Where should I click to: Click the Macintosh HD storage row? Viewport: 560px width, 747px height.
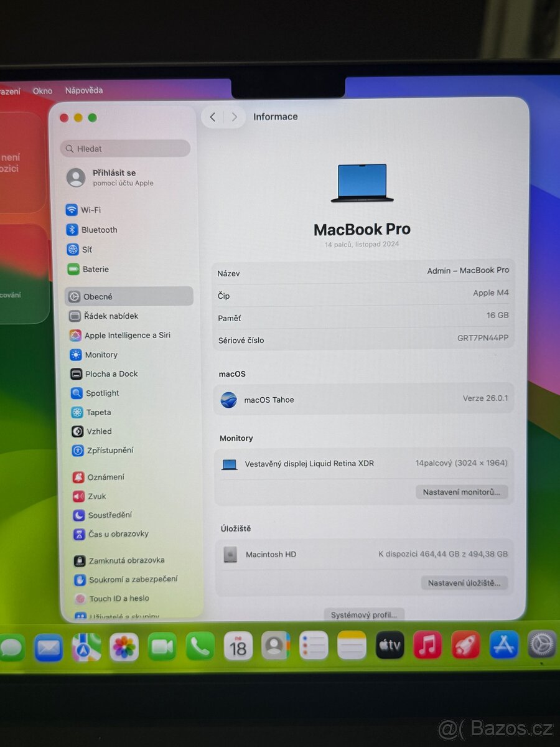click(x=365, y=554)
